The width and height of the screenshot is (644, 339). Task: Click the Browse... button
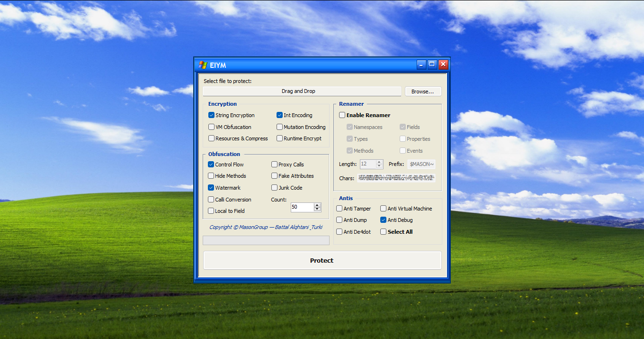tap(423, 92)
